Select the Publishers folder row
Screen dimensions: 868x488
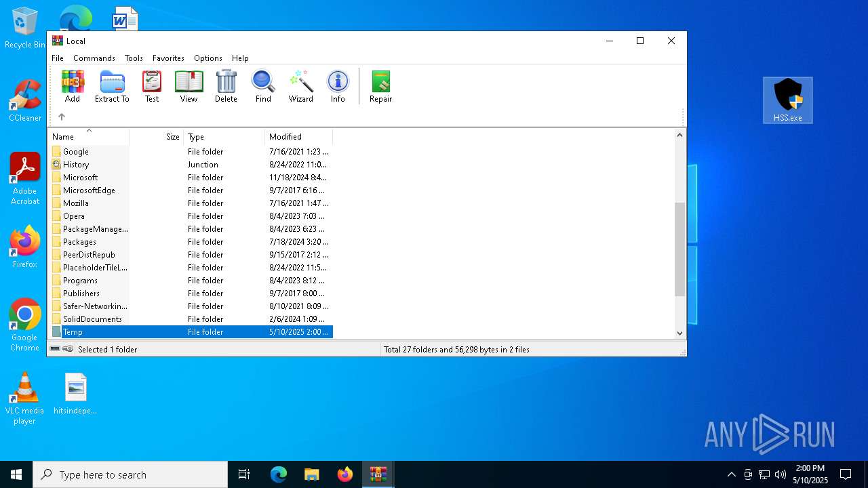191,293
